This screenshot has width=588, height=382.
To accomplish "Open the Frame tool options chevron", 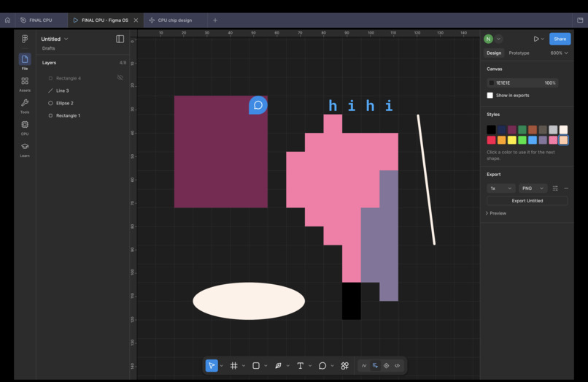I will [x=244, y=366].
